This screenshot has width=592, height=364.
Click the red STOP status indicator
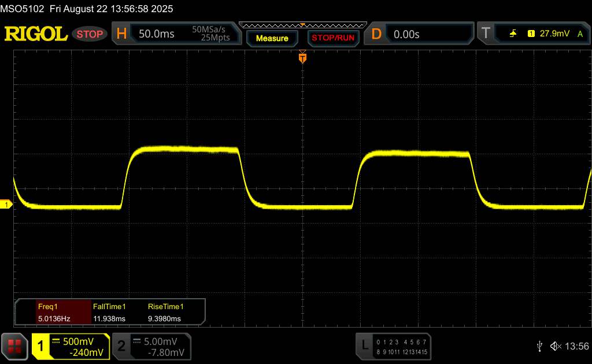pos(91,34)
